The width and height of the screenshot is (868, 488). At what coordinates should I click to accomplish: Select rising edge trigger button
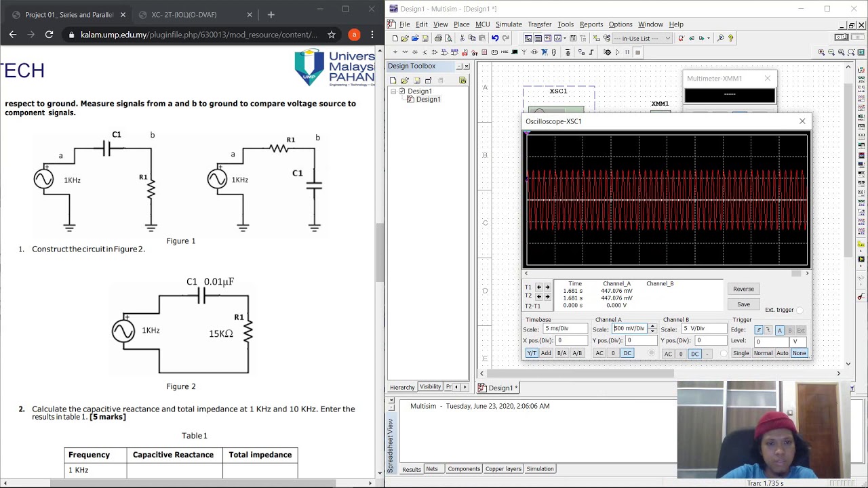click(x=759, y=330)
